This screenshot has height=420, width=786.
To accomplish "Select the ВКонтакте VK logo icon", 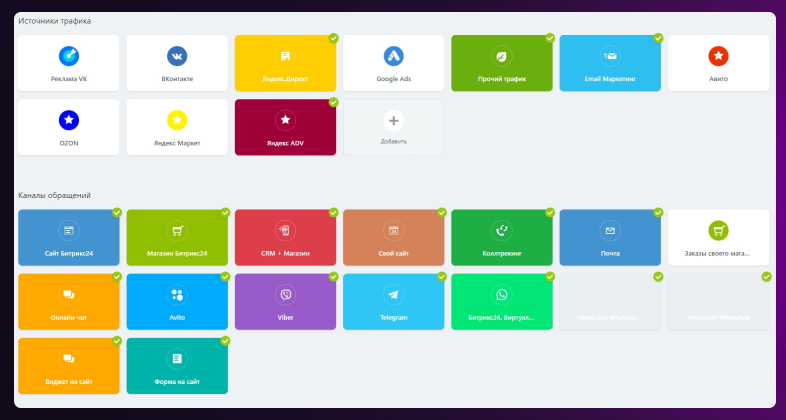I will 177,56.
